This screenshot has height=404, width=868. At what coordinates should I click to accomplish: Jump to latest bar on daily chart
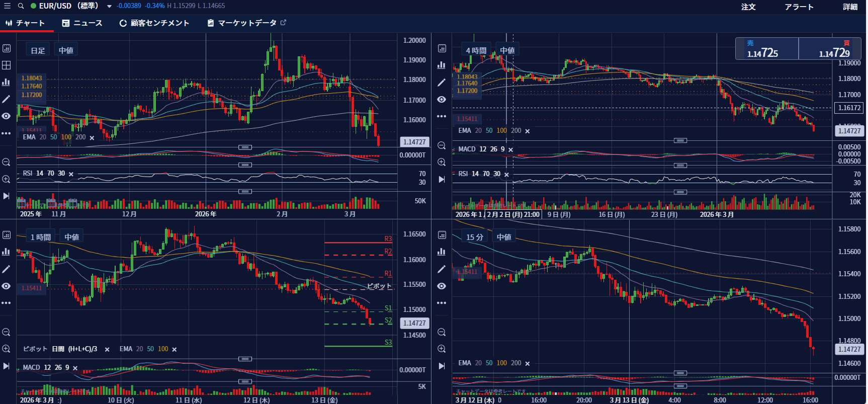[7, 196]
